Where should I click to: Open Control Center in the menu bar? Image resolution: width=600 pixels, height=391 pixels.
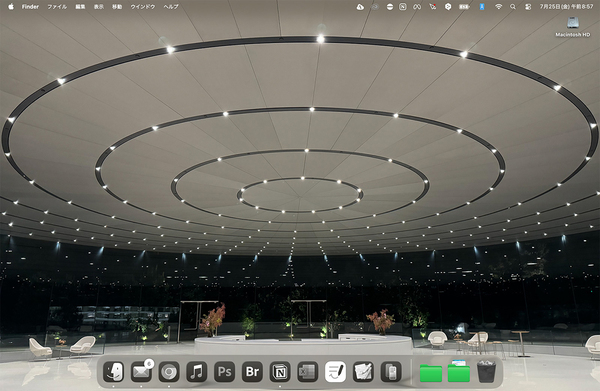528,7
